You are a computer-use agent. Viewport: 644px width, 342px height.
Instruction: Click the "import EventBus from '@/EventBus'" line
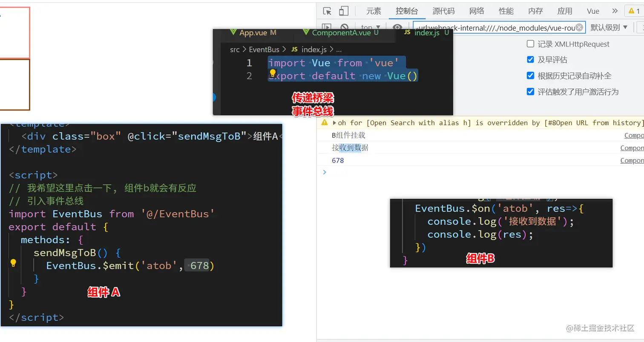112,214
